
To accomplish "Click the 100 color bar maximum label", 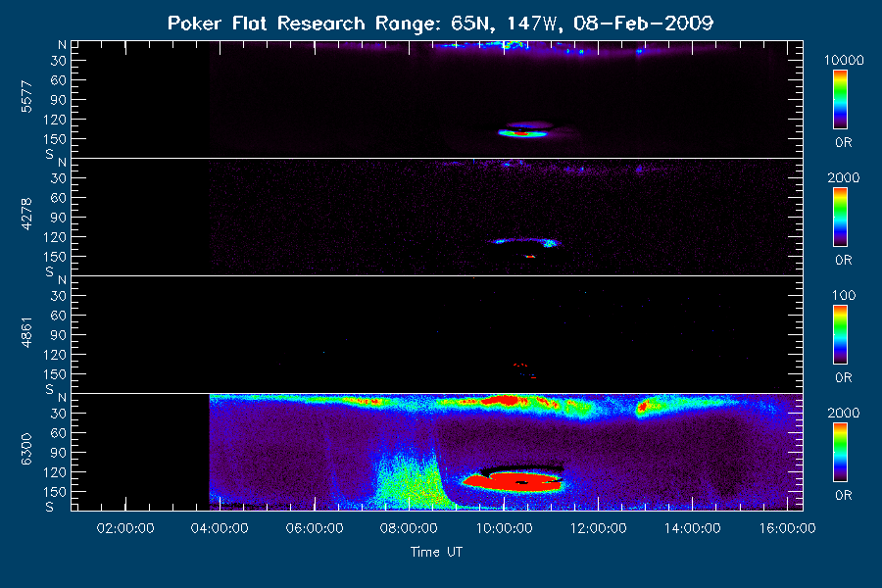I will 844,295.
